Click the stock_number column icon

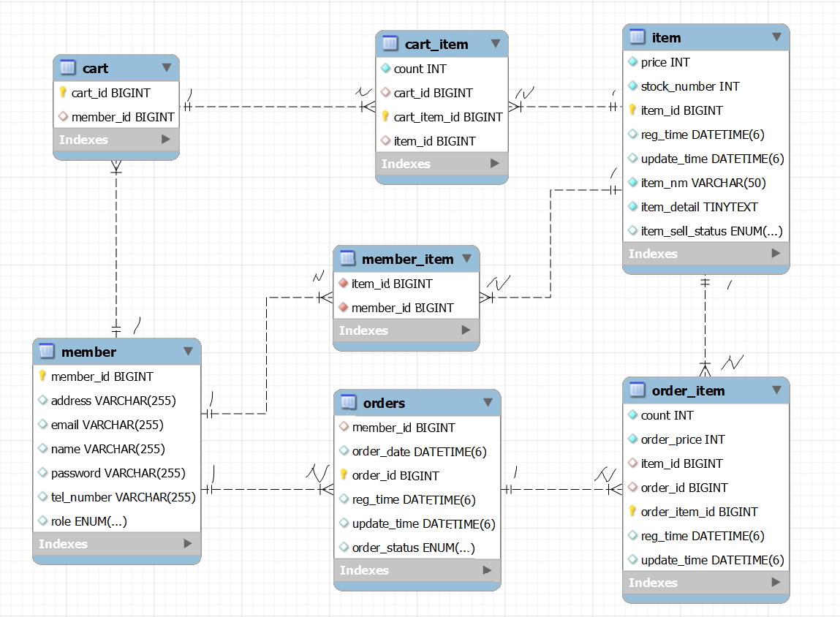[x=632, y=86]
